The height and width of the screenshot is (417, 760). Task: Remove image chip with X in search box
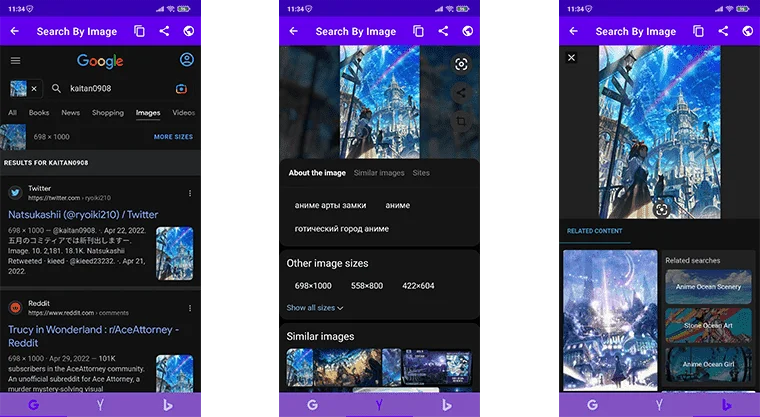pyautogui.click(x=34, y=89)
